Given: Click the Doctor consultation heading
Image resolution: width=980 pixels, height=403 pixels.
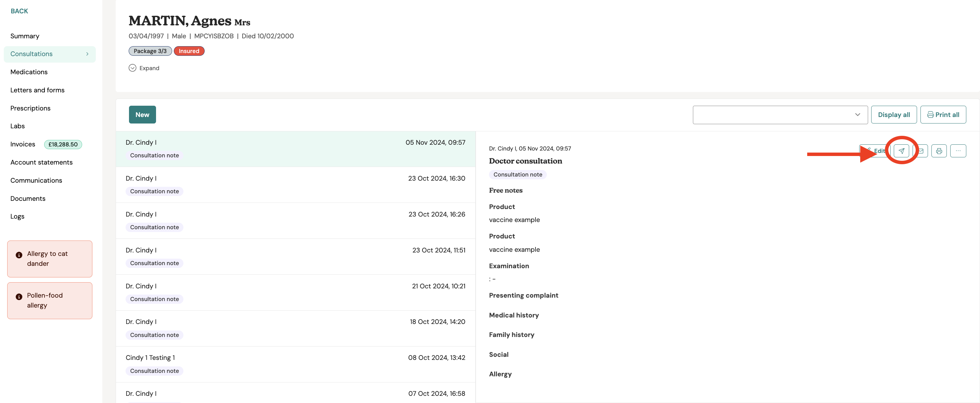Looking at the screenshot, I should (x=525, y=161).
